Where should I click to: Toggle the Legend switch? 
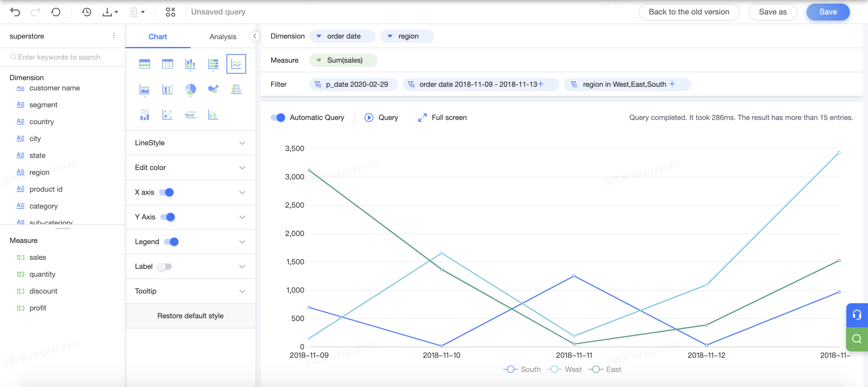tap(171, 242)
